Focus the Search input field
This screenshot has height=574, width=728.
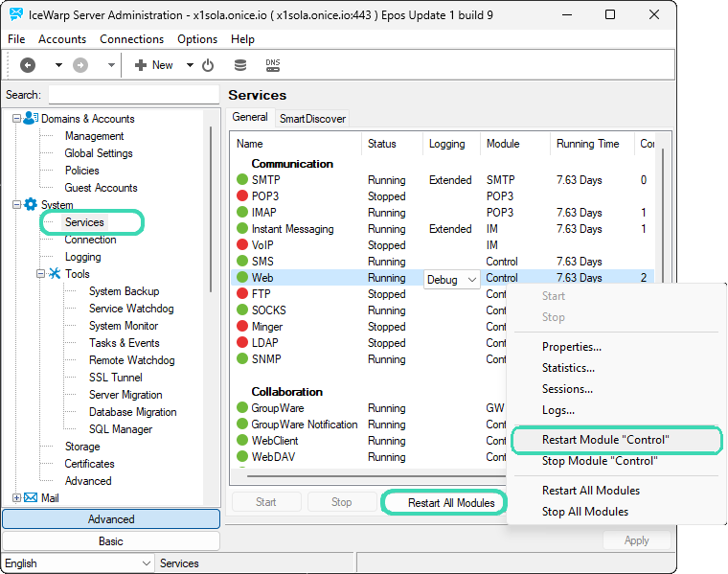(x=134, y=95)
